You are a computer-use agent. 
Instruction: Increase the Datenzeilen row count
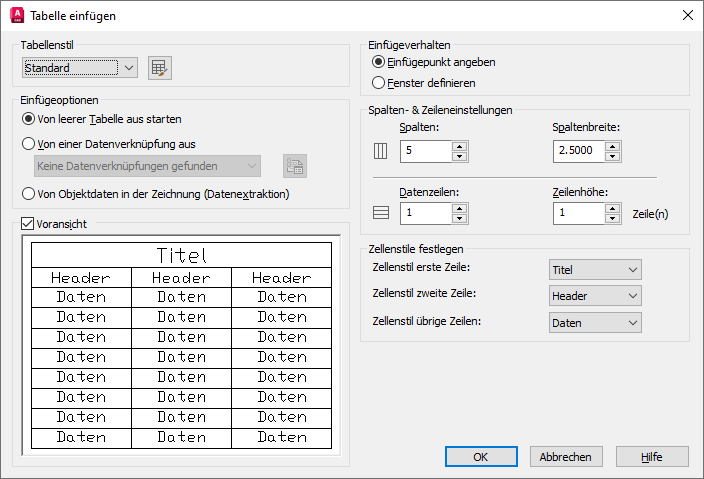[x=459, y=207]
